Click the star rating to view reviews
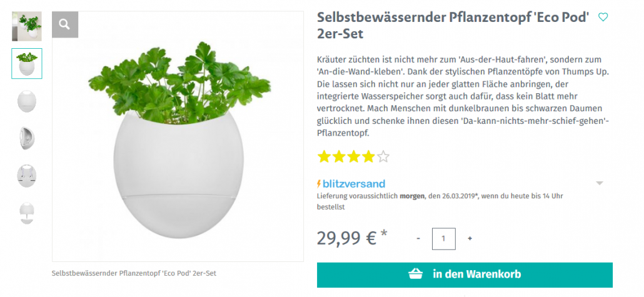Image resolution: width=644 pixels, height=297 pixels. [353, 156]
